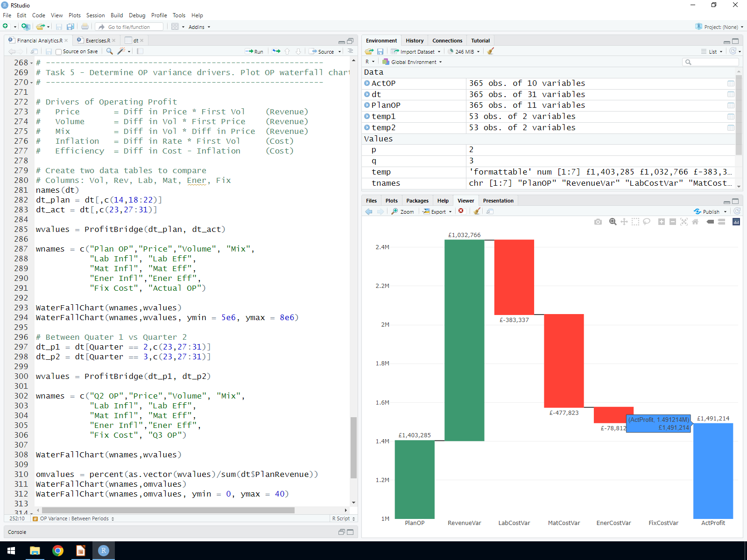Viewport: 747px width, 560px height.
Task: Switch to the History tab
Action: pos(415,41)
